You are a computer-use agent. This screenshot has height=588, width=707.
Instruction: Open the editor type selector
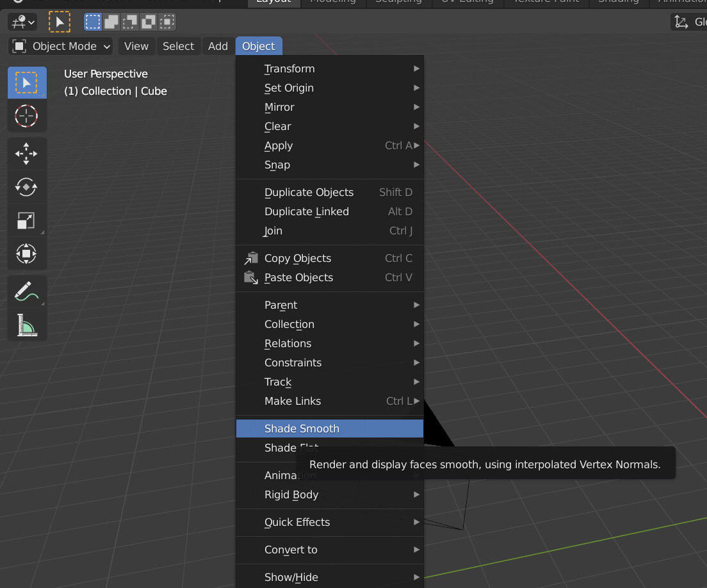[22, 22]
